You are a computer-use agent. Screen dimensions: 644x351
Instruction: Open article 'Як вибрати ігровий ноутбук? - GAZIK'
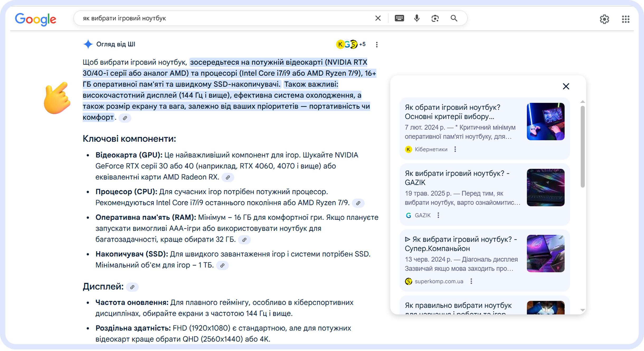[x=457, y=178]
